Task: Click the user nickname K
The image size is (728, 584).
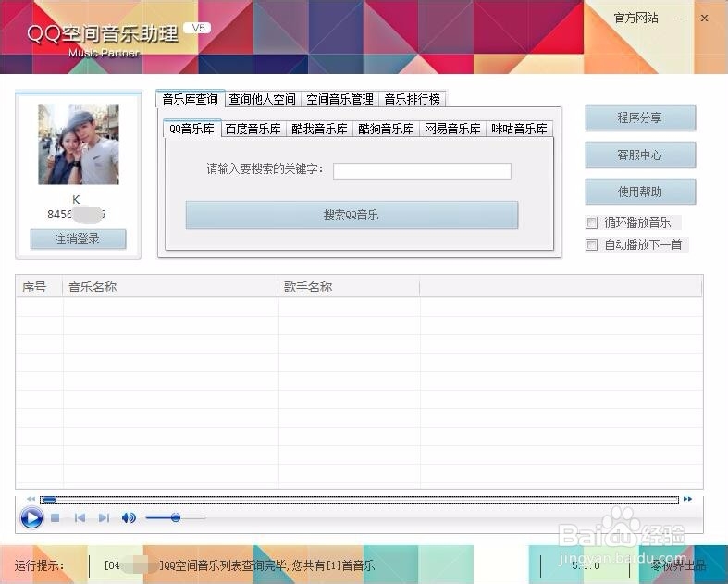Action: [76, 199]
